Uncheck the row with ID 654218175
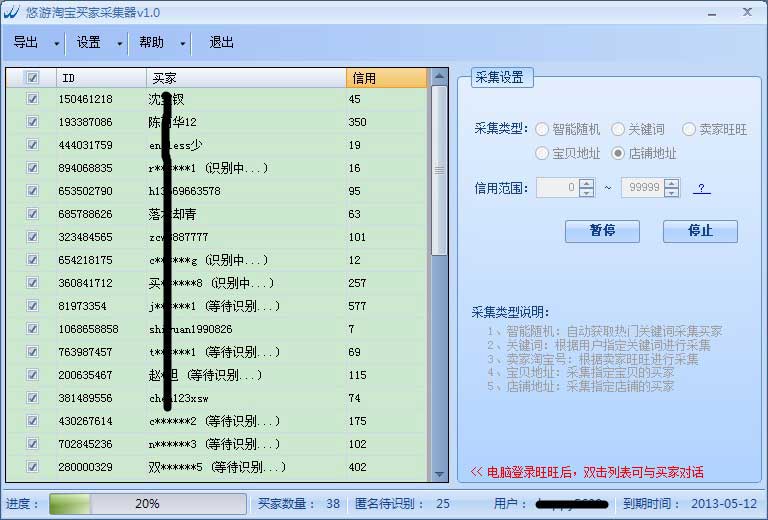768x520 pixels. 32,260
